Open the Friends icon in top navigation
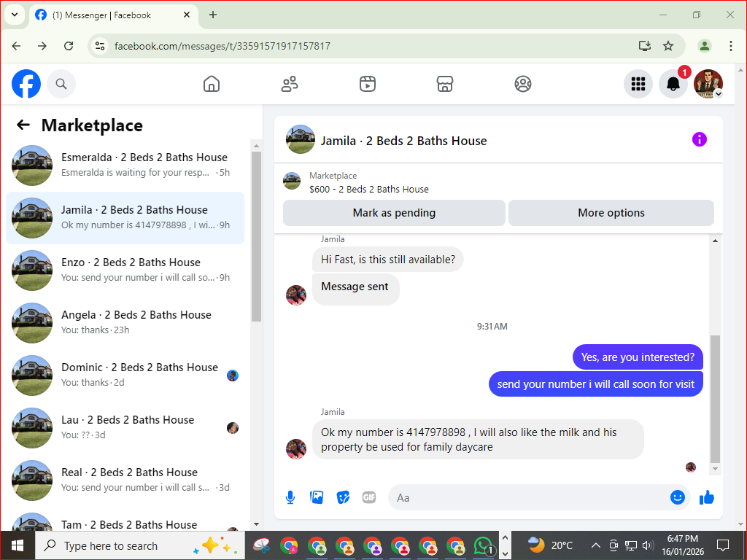This screenshot has width=747, height=560. pos(290,84)
